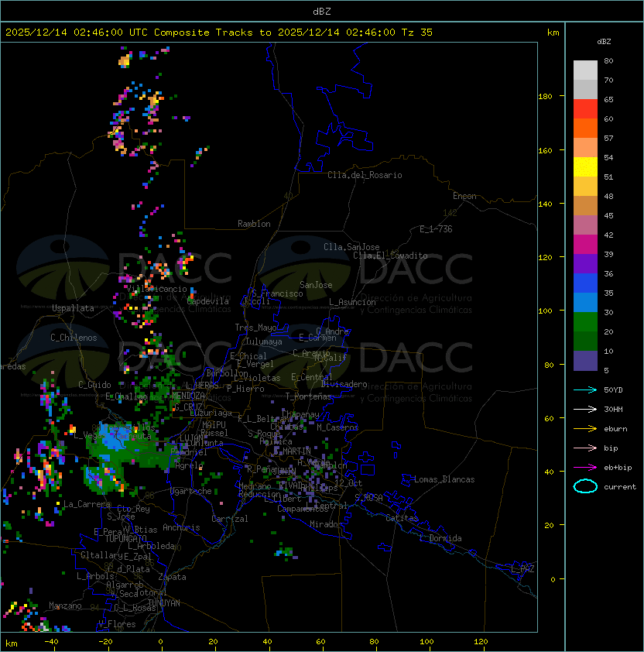Screen dimensions: 644x652
Task: Click the white 30HM arrow icon in legend
Action: pos(585,409)
